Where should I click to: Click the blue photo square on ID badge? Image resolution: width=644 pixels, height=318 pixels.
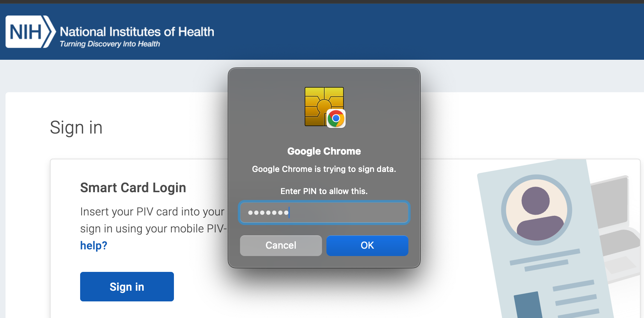coord(527,305)
